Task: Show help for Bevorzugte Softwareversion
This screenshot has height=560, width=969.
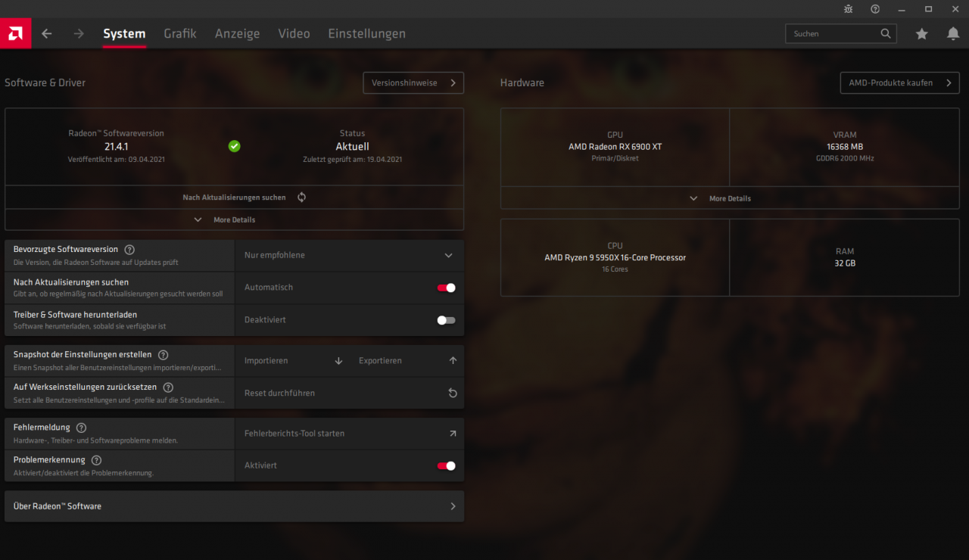Action: pyautogui.click(x=129, y=250)
